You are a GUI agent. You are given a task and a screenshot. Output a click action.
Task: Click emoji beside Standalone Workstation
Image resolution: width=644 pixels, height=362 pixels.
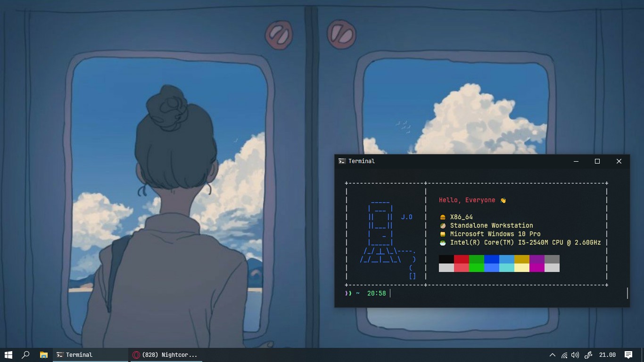[443, 226]
